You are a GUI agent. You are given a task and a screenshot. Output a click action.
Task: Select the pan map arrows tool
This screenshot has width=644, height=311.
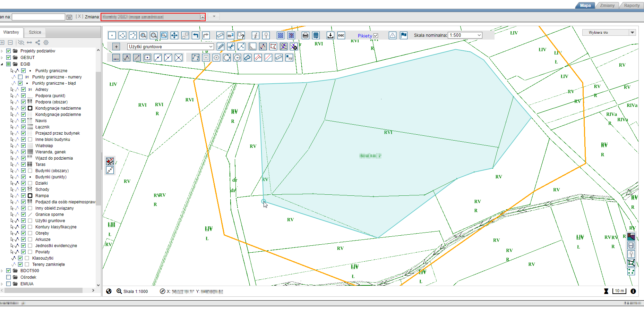pyautogui.click(x=174, y=35)
